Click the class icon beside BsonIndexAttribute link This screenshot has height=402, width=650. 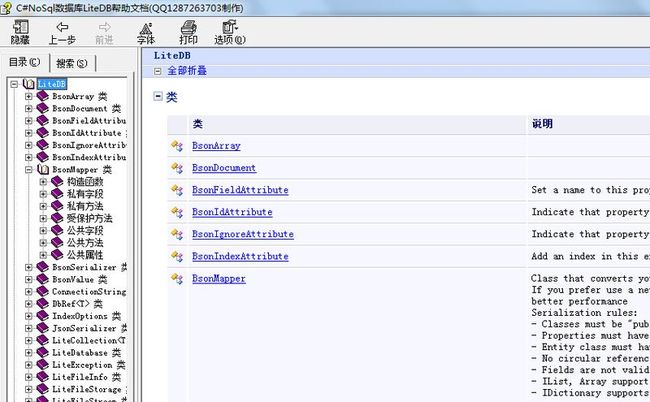click(177, 257)
